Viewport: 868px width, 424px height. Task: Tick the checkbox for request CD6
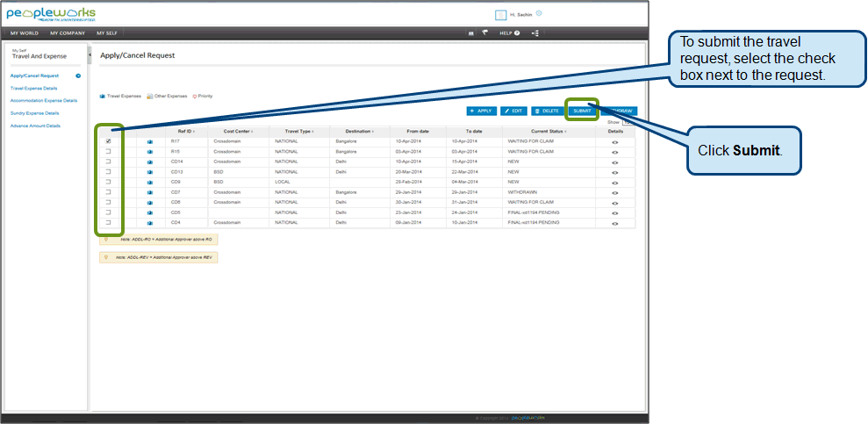(108, 202)
